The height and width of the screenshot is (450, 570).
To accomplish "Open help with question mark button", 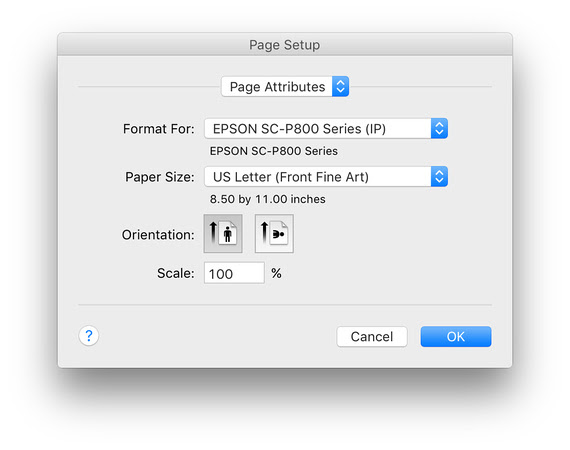I will click(x=89, y=336).
